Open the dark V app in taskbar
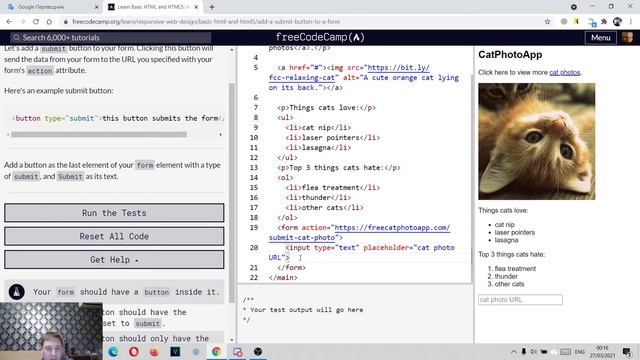The height and width of the screenshot is (360, 640). pyautogui.click(x=175, y=351)
